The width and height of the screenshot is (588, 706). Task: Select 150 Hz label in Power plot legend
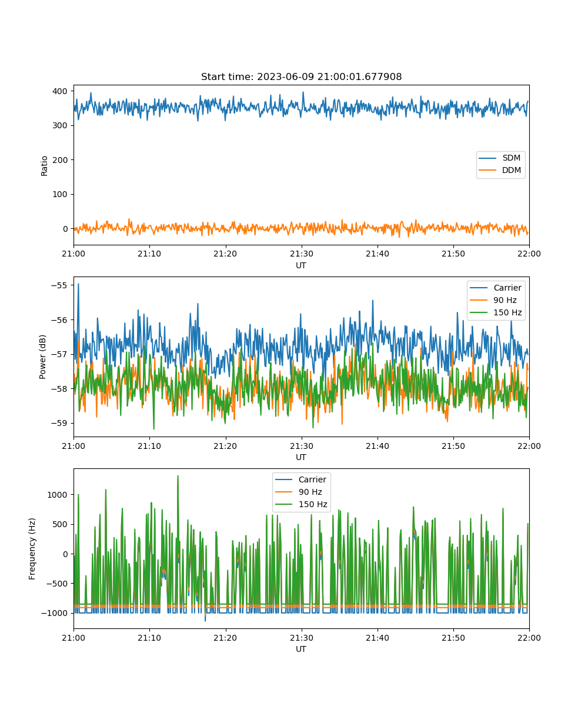507,312
